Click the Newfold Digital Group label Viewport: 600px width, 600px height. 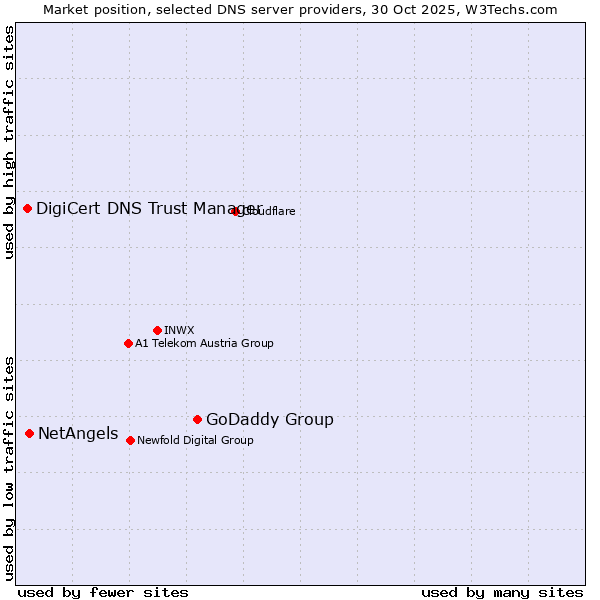click(x=195, y=440)
